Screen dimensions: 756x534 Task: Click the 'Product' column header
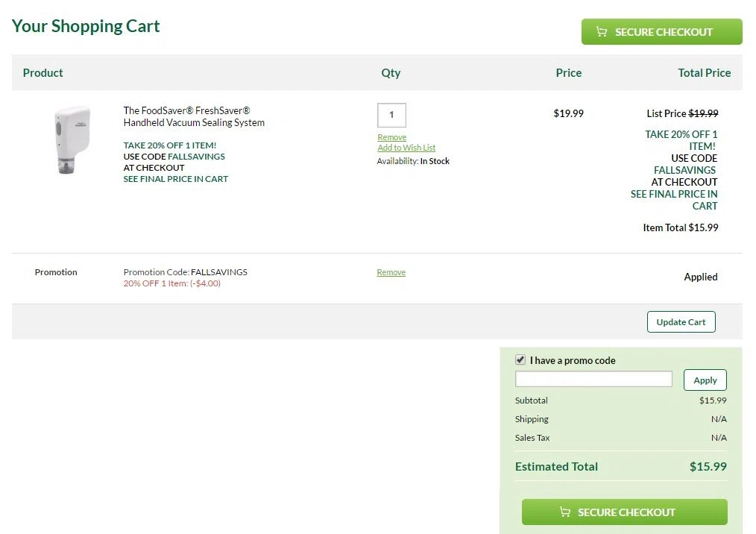click(x=43, y=73)
